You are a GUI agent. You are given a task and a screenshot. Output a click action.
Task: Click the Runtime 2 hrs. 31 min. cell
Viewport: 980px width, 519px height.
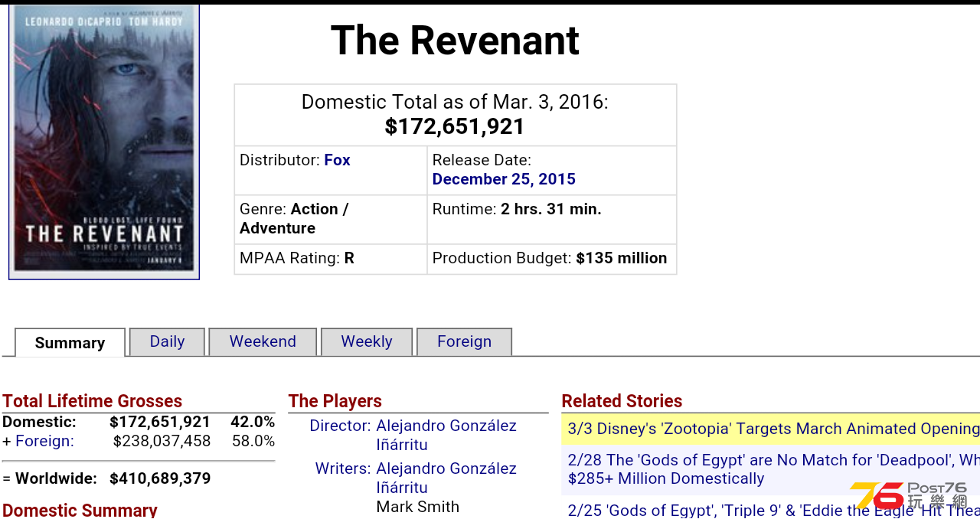(551, 220)
